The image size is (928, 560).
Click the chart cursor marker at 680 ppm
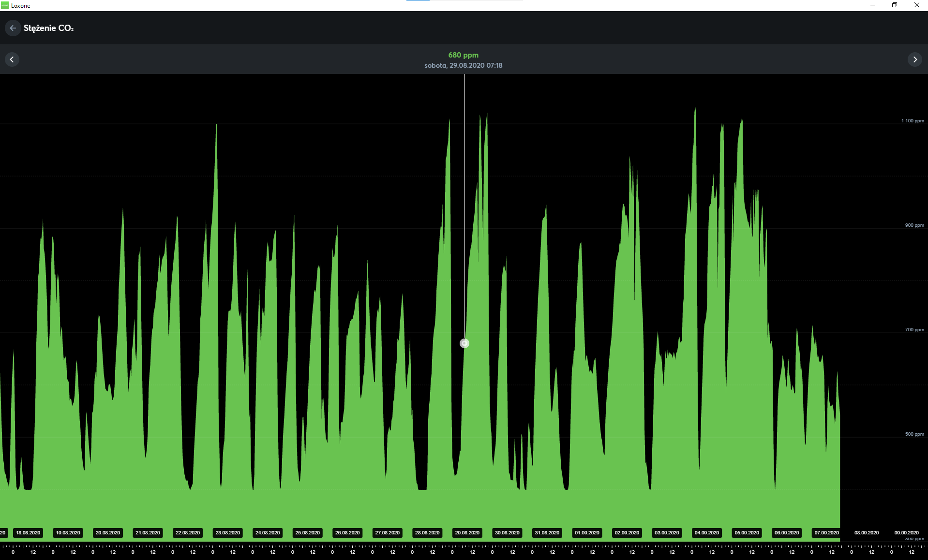tap(464, 343)
